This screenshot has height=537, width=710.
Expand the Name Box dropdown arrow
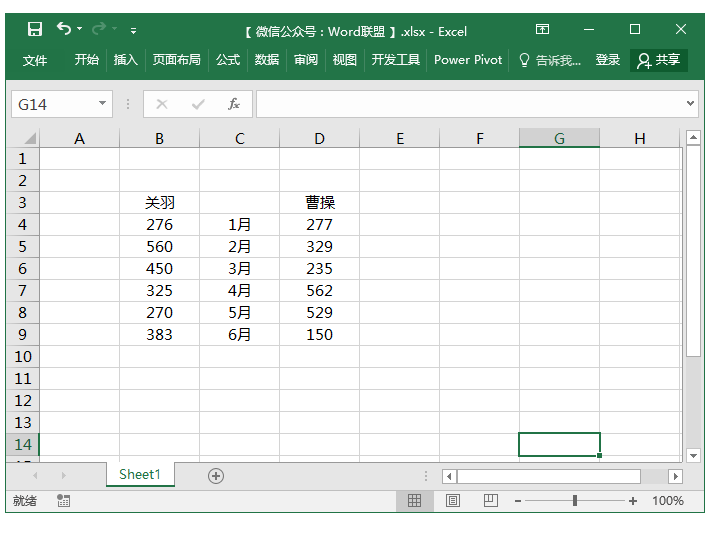(103, 104)
